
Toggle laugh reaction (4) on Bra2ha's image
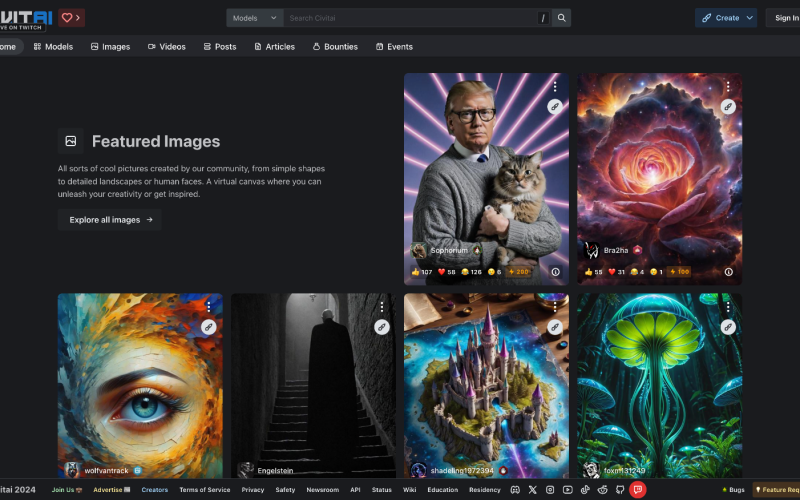tap(637, 272)
